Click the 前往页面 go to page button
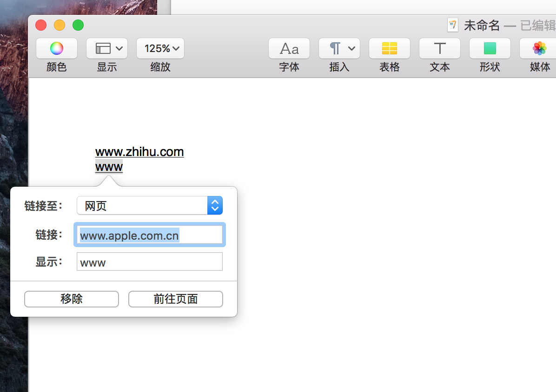 click(176, 299)
